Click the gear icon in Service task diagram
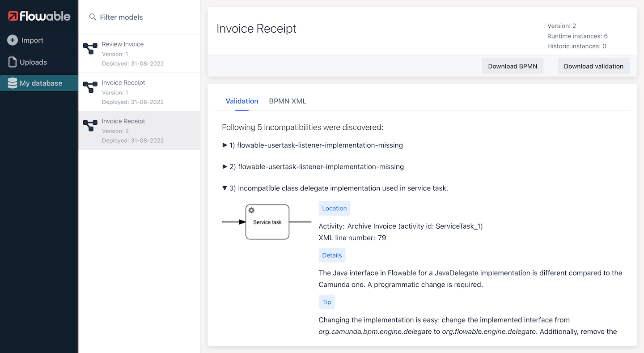Screen dimensions: 644x353 point(251,210)
